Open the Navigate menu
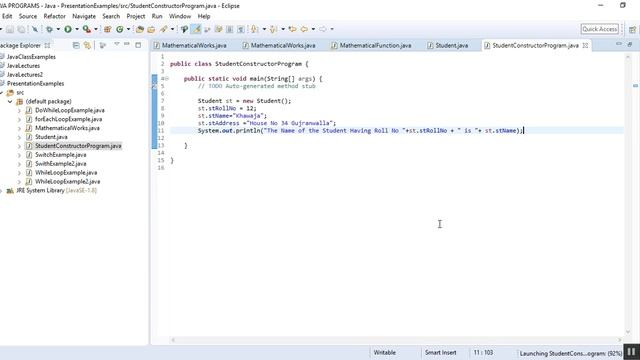The height and width of the screenshot is (360, 640). tap(84, 16)
